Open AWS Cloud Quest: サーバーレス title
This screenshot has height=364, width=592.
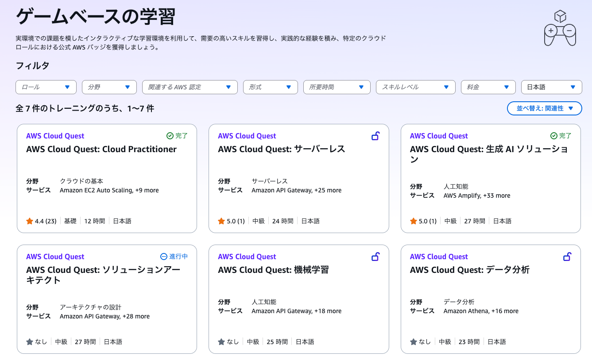coord(282,149)
